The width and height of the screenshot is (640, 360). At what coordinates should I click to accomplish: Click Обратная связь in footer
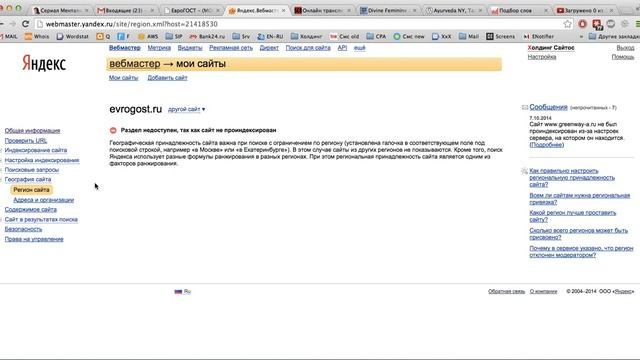pos(507,291)
